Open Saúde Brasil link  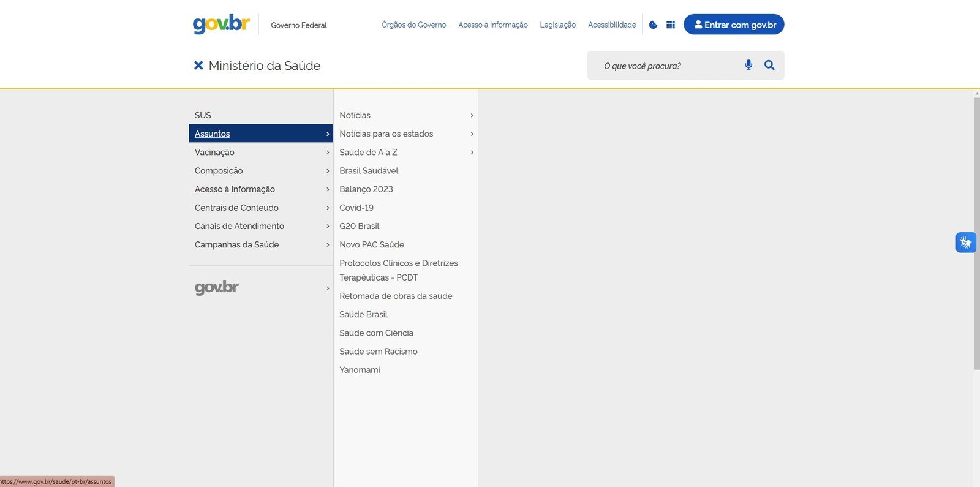363,314
